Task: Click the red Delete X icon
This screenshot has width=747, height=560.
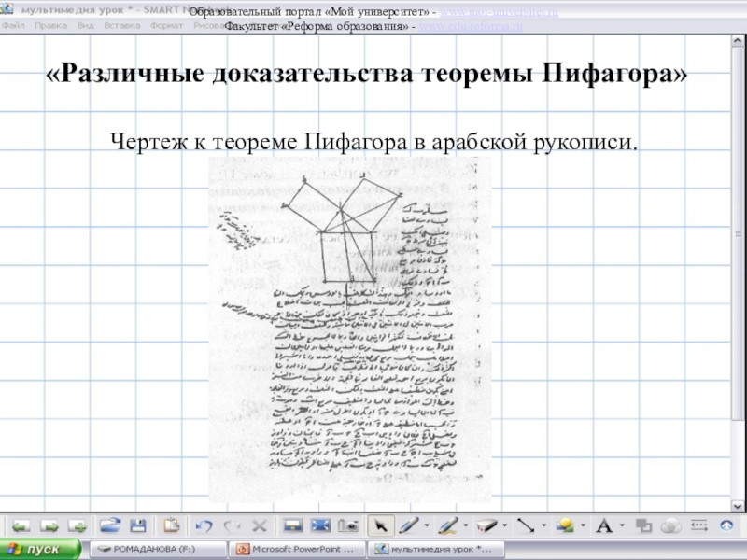Action: (260, 525)
